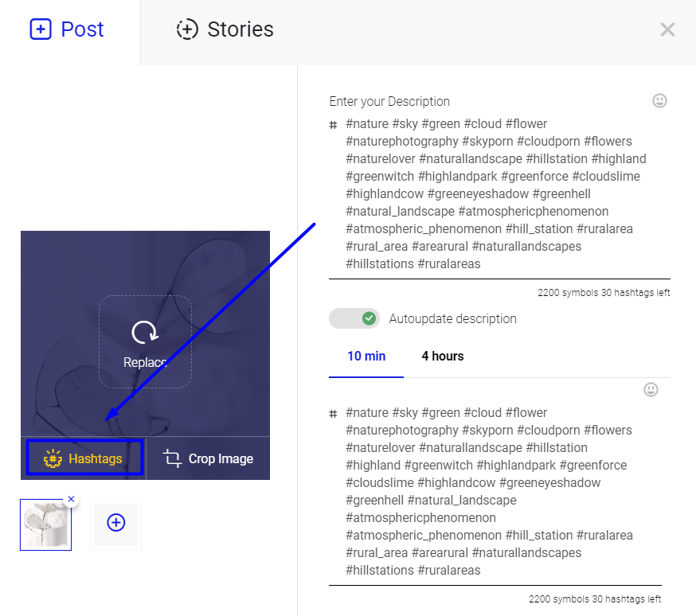Select the 4 hours update interval
Viewport: 696px width, 616px height.
pos(442,356)
